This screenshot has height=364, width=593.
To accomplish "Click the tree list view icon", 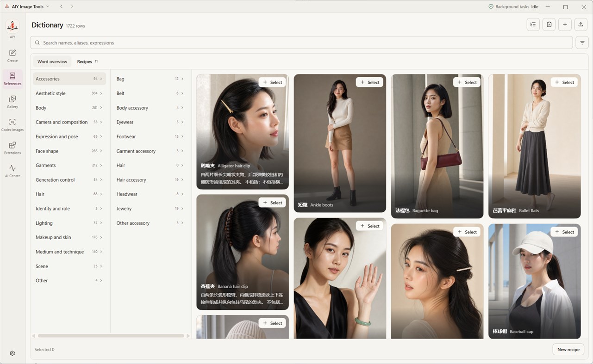I will pyautogui.click(x=533, y=25).
